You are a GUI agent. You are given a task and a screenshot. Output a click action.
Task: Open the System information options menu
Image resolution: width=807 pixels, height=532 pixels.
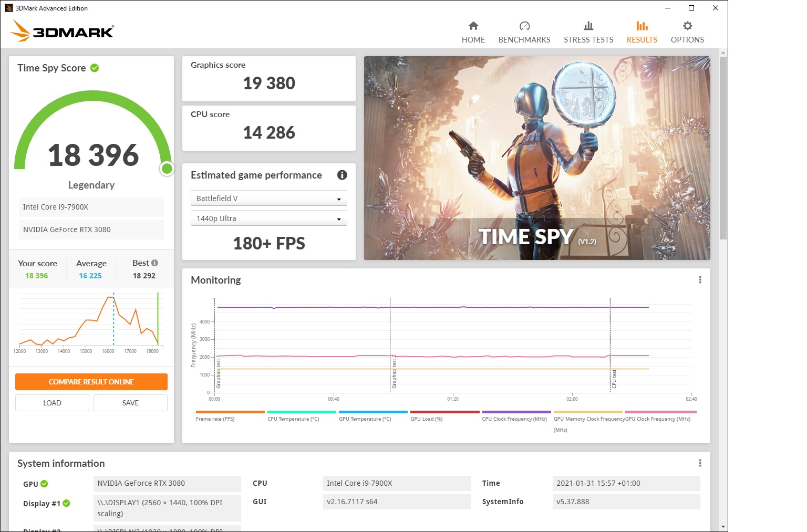click(700, 463)
